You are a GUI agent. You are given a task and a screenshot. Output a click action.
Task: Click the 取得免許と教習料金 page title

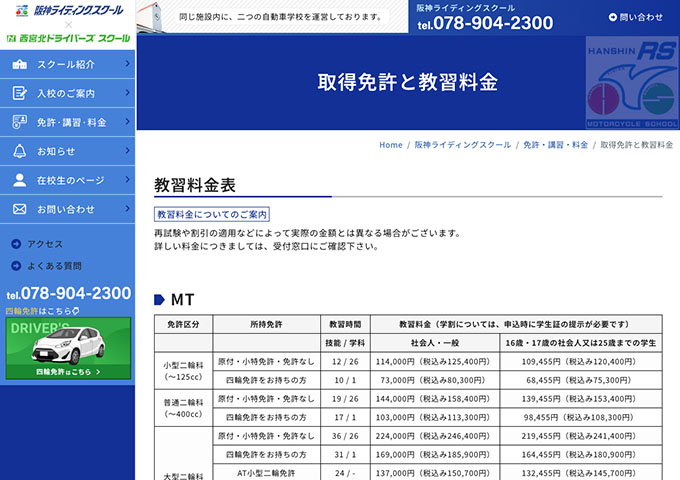click(x=408, y=82)
